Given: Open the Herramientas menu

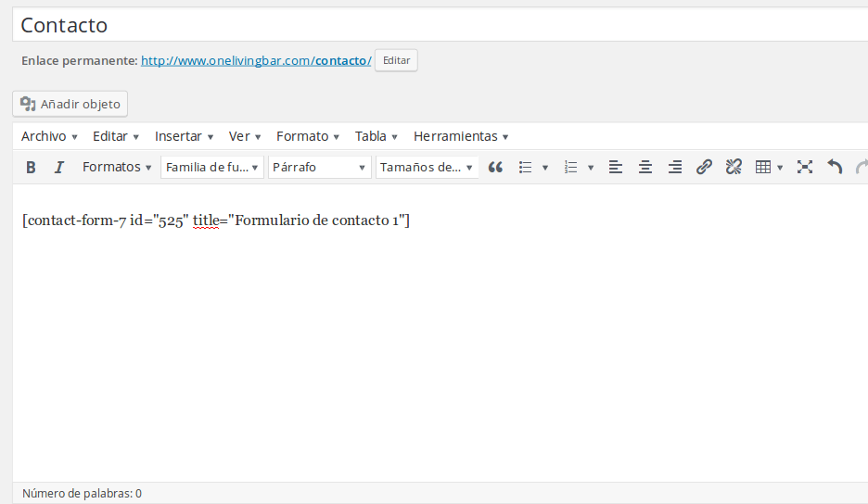Looking at the screenshot, I should (461, 136).
